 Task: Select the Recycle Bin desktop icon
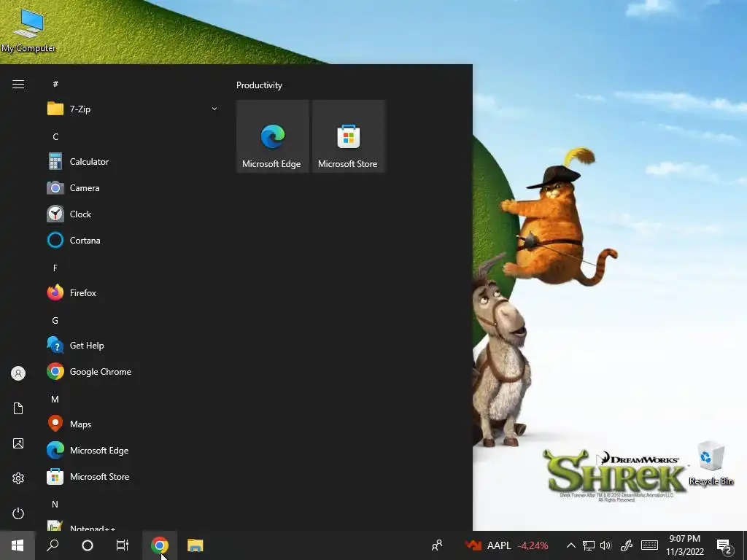[x=711, y=463]
